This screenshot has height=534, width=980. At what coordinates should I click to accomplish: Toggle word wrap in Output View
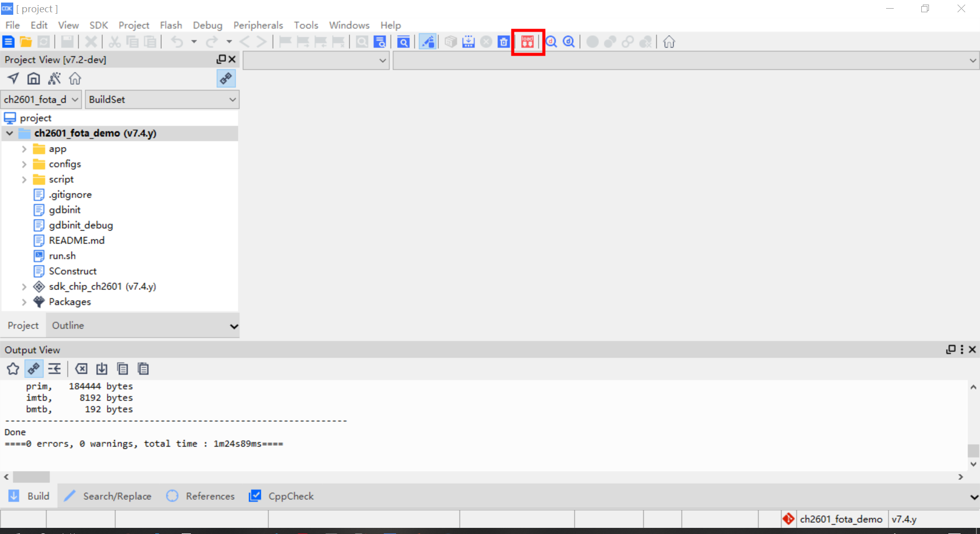pyautogui.click(x=55, y=369)
